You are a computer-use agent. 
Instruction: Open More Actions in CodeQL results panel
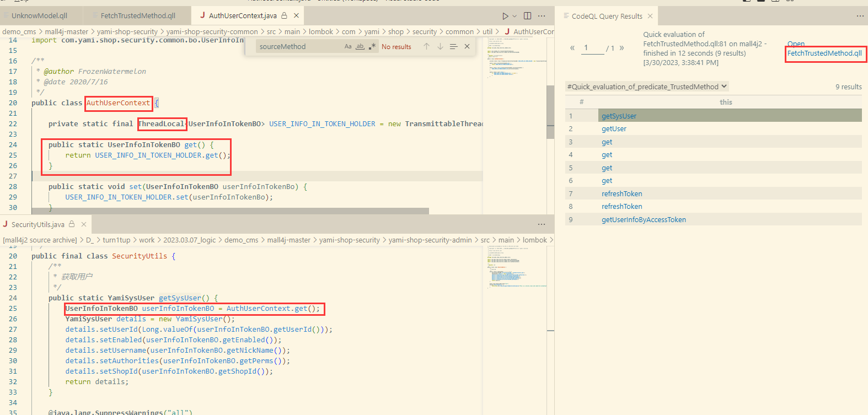(860, 16)
